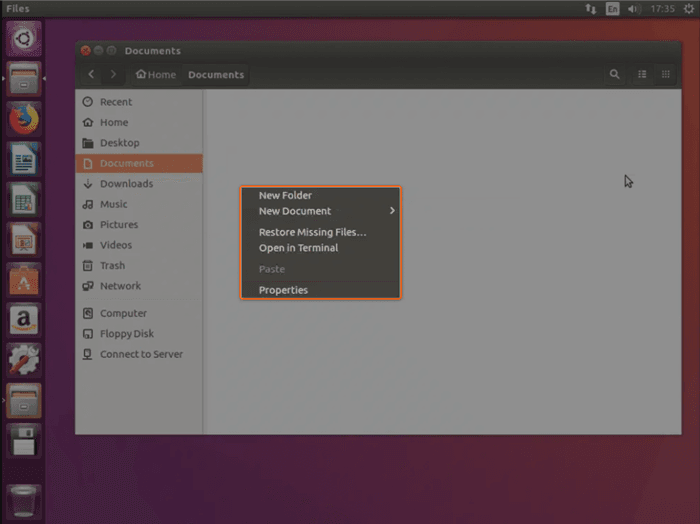This screenshot has height=524, width=700.
Task: Open Firefox from the launcher
Action: [24, 119]
